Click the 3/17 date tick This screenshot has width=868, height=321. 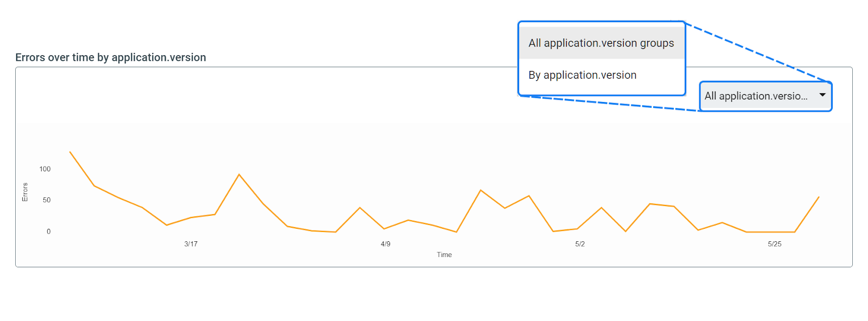tap(191, 244)
